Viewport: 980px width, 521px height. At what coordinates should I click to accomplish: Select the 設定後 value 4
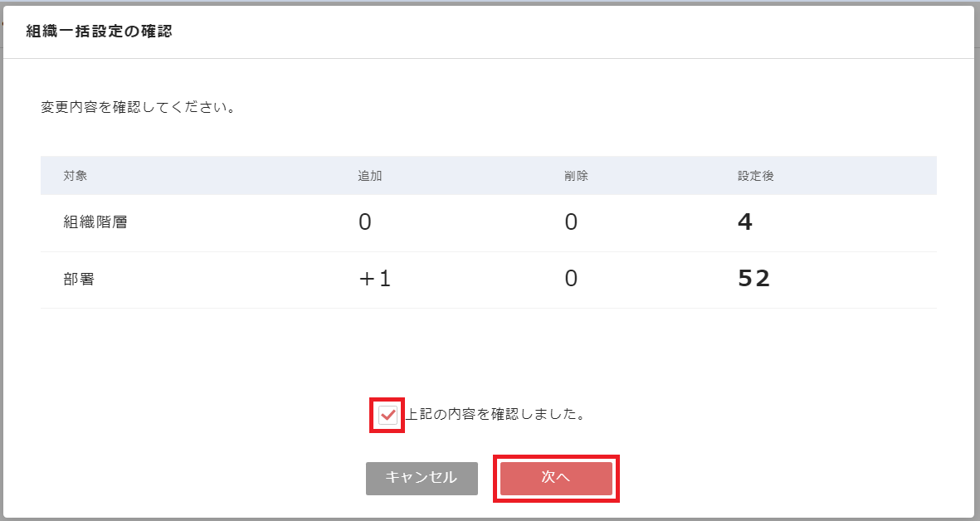tap(745, 223)
